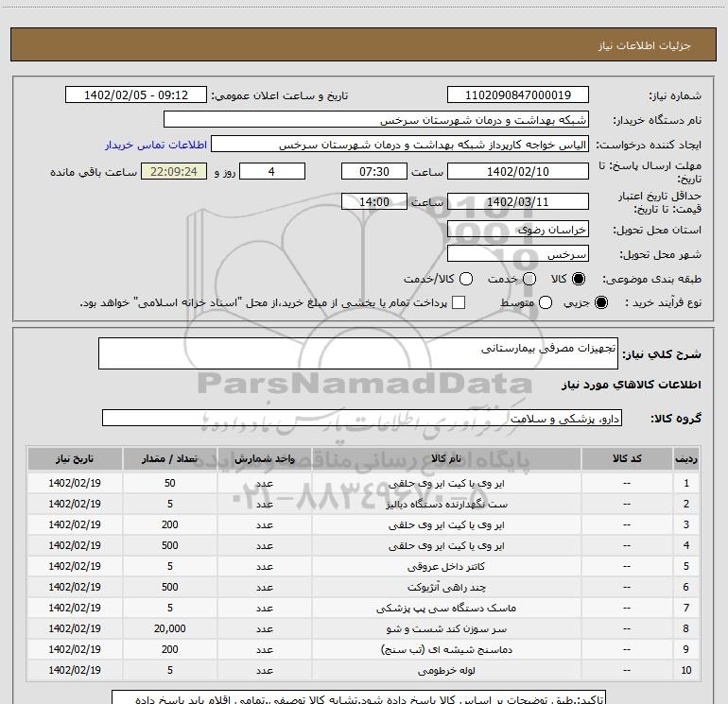Select row 6 item چند راهی آنژیوکت
728x704 pixels.
coord(446,587)
